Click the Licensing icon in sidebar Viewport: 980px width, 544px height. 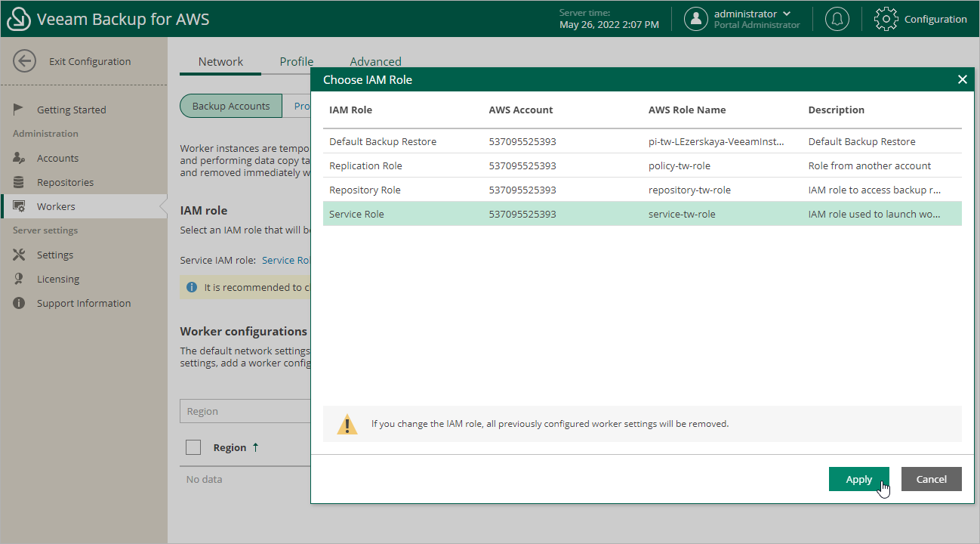[x=20, y=279]
